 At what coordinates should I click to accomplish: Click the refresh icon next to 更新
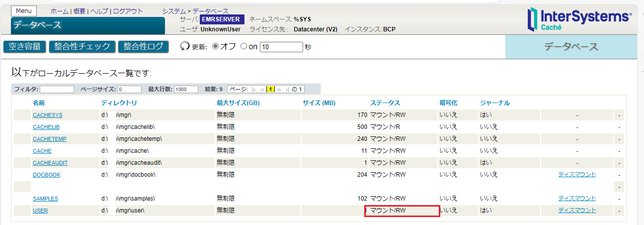[185, 46]
